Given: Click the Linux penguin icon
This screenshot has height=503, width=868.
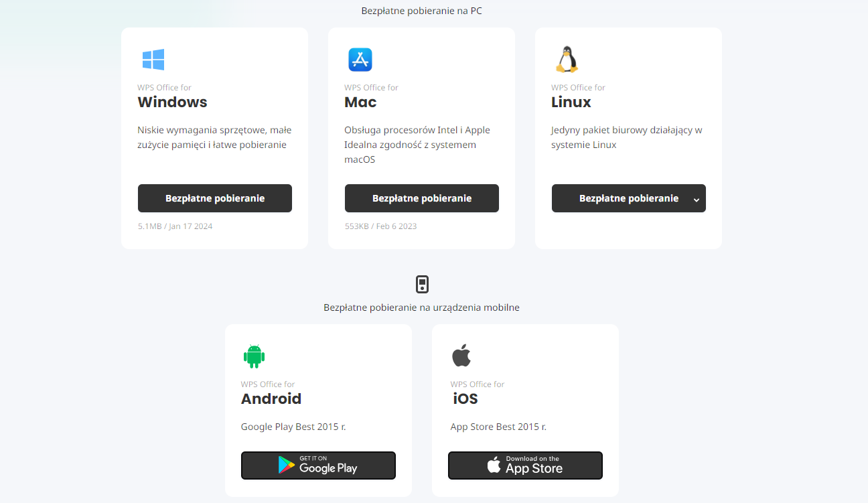Looking at the screenshot, I should pyautogui.click(x=567, y=60).
